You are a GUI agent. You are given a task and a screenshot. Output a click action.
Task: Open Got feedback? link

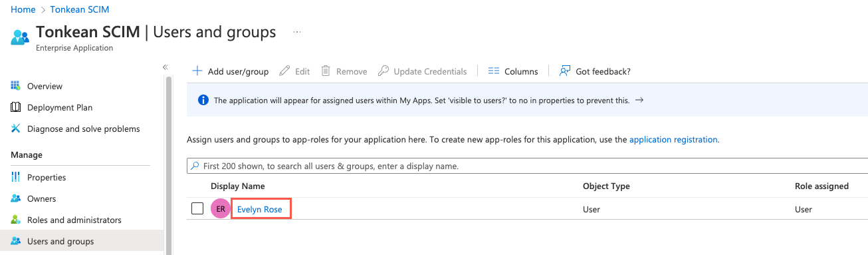603,71
